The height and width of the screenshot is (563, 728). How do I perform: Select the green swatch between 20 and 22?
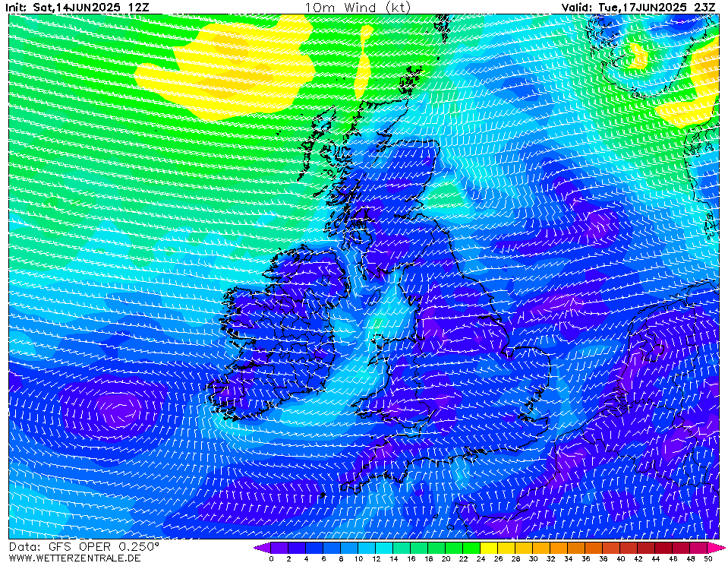454,548
